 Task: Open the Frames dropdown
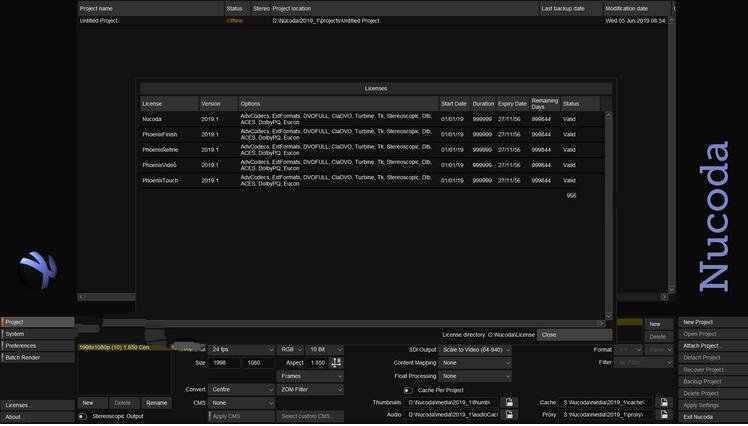tap(310, 376)
